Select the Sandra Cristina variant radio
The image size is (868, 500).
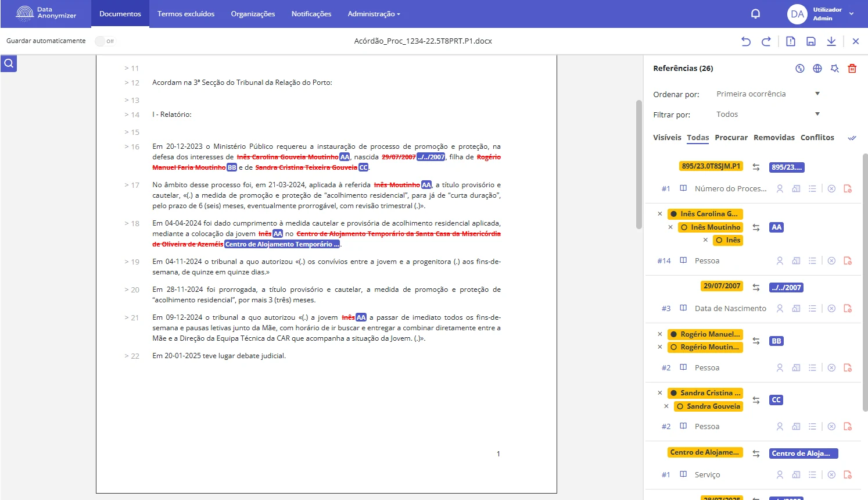coord(674,393)
